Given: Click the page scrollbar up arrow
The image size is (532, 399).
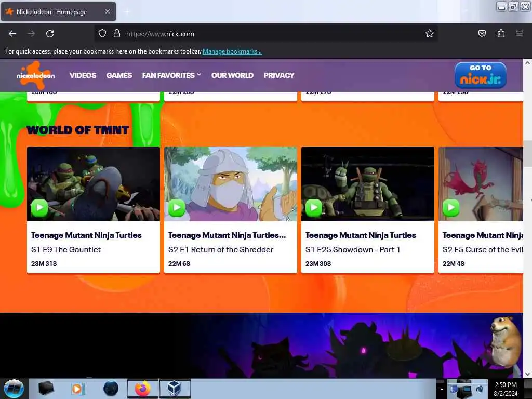Looking at the screenshot, I should [527, 63].
